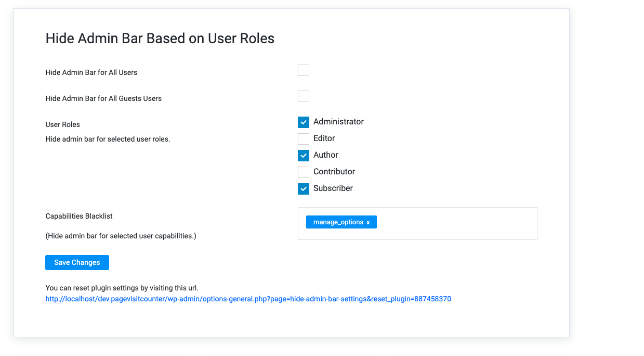Remove manage_options tag with its x
Screen dimensions: 644x356
368,223
